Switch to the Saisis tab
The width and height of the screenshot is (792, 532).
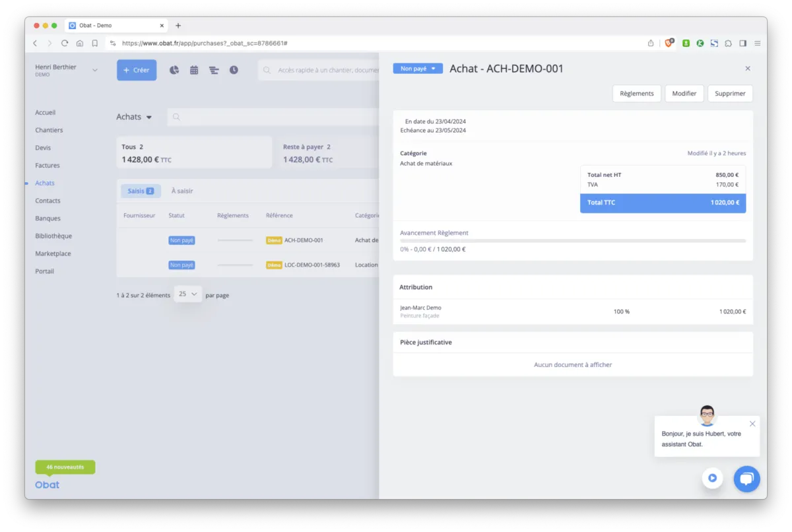coord(141,191)
